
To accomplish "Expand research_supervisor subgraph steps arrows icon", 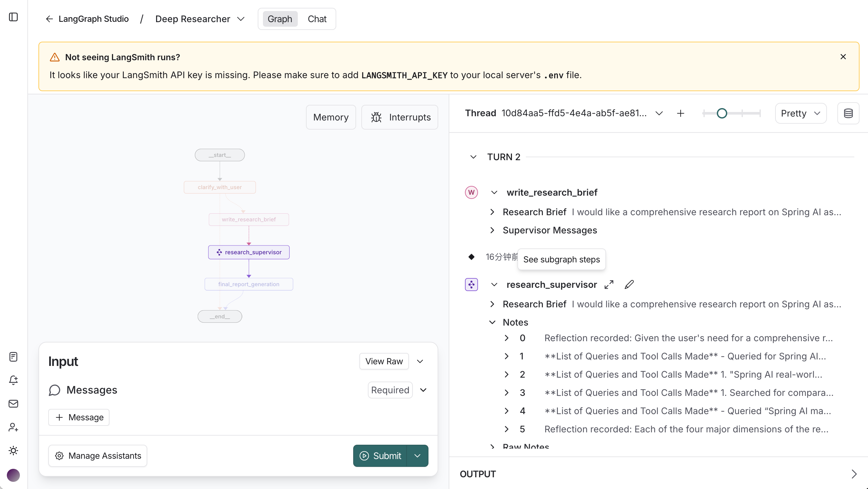I will point(609,285).
